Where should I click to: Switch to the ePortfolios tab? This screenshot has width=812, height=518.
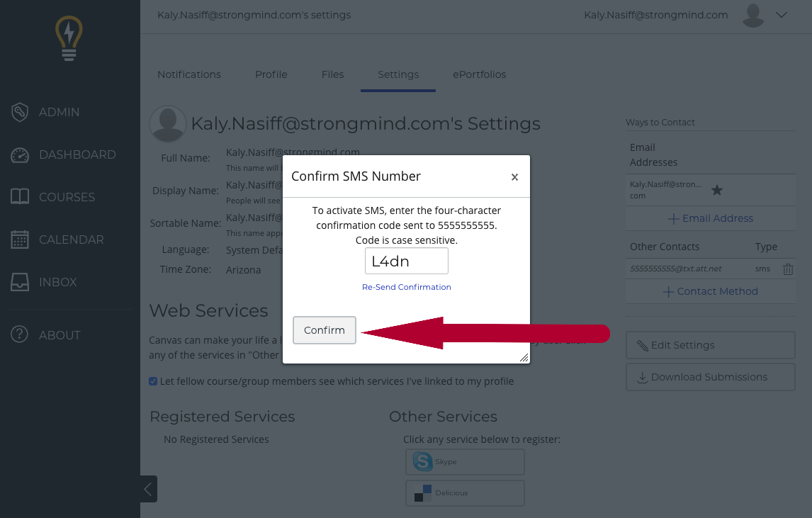pyautogui.click(x=479, y=74)
